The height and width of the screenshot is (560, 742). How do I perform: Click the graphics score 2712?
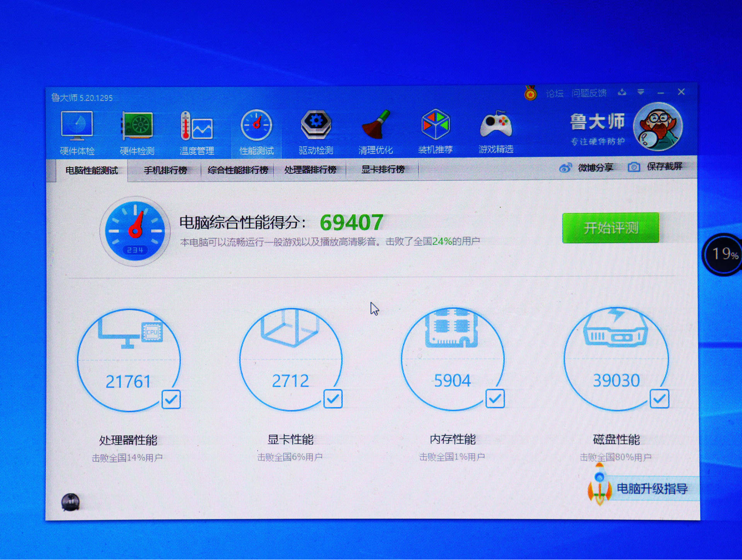[x=290, y=381]
